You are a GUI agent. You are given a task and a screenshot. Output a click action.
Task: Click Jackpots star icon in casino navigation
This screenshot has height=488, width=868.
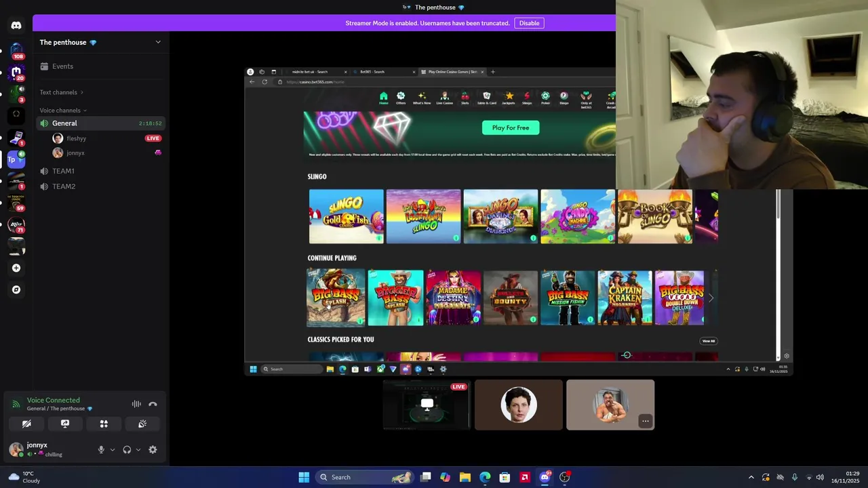pos(509,98)
